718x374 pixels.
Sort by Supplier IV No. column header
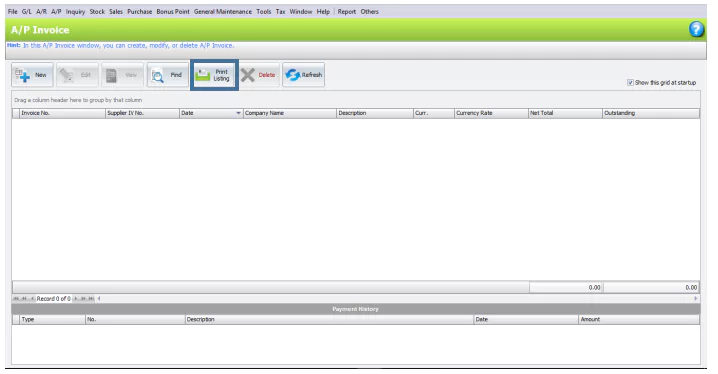pyautogui.click(x=142, y=113)
